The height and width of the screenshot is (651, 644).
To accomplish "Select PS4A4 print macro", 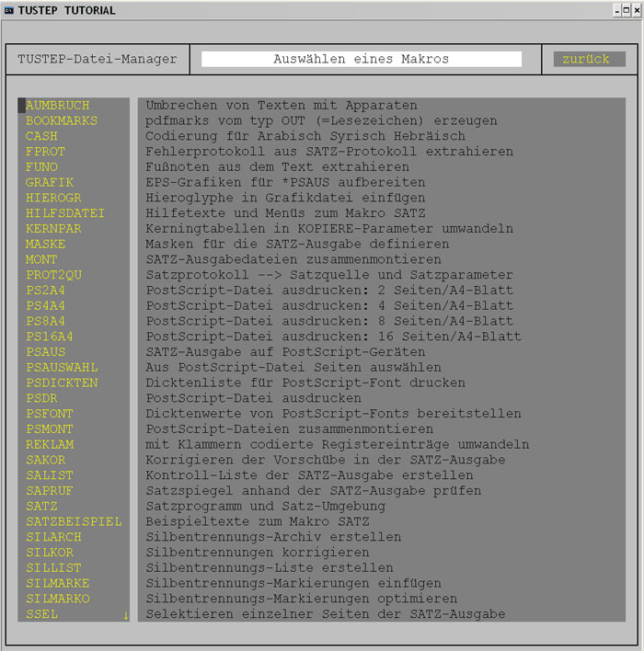I will [45, 306].
